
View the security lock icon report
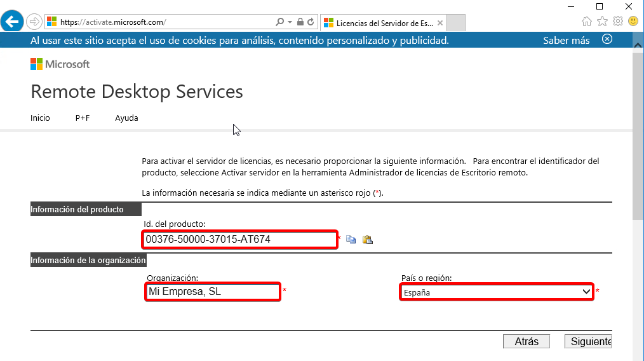click(x=300, y=22)
